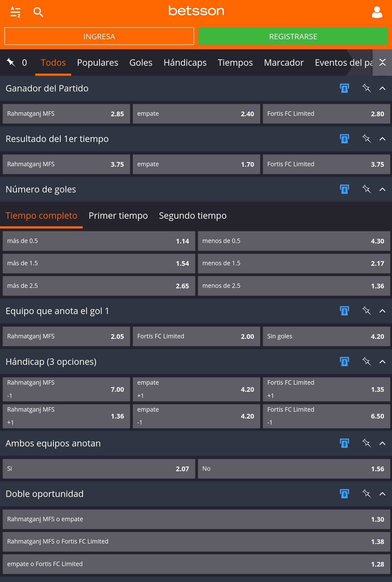Image resolution: width=392 pixels, height=582 pixels.
Task: Click cash-out icon for Resultado del 1er tiempo
Action: tap(344, 139)
